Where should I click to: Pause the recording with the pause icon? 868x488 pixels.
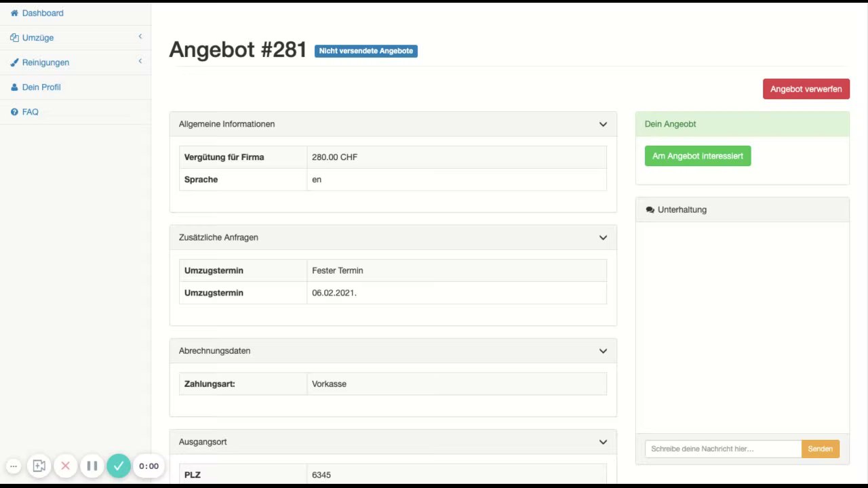point(92,466)
